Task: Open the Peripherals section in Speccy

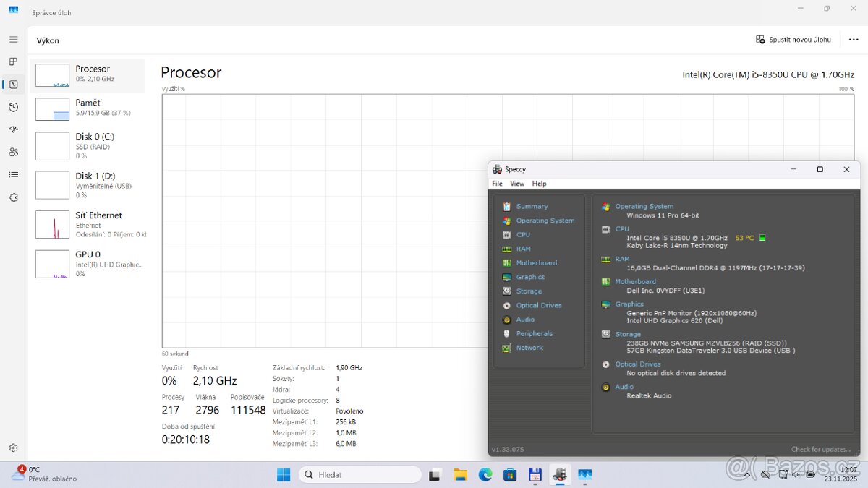Action: tap(534, 333)
